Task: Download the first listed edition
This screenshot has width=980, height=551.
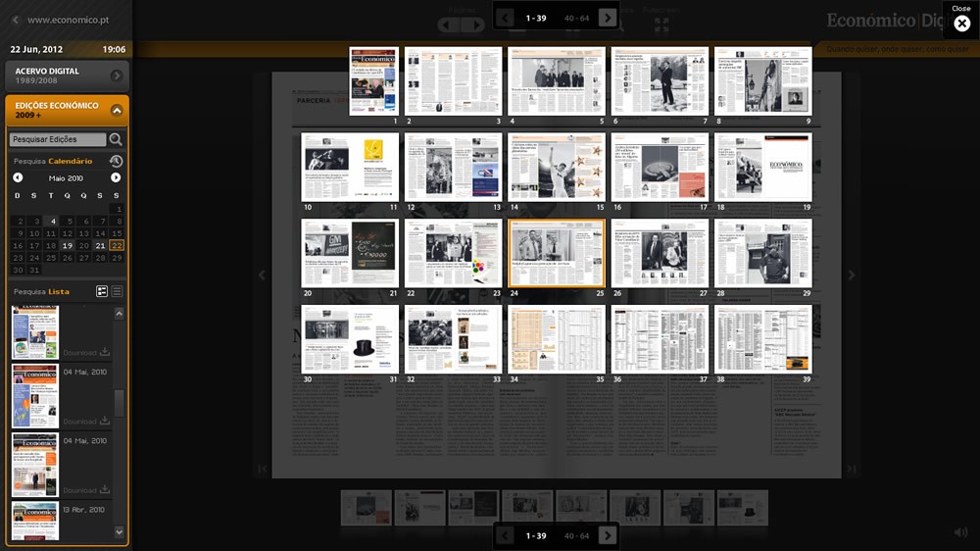Action: pos(87,352)
